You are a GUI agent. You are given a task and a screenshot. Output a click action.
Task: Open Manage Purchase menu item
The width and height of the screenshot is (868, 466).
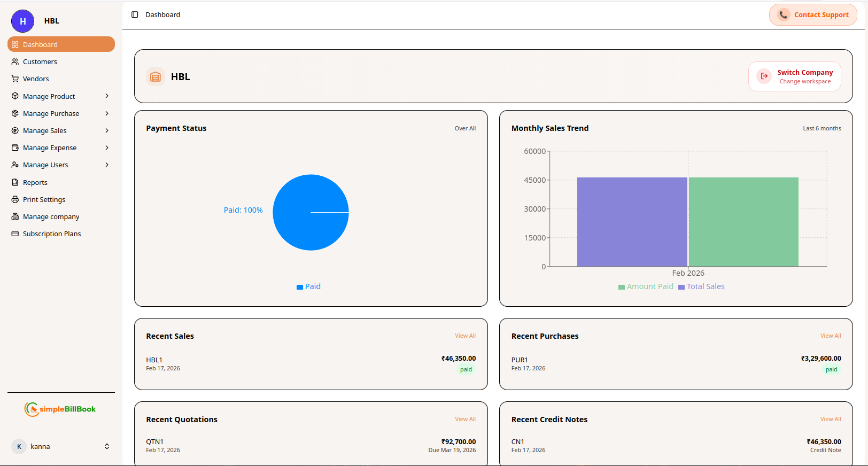[51, 113]
